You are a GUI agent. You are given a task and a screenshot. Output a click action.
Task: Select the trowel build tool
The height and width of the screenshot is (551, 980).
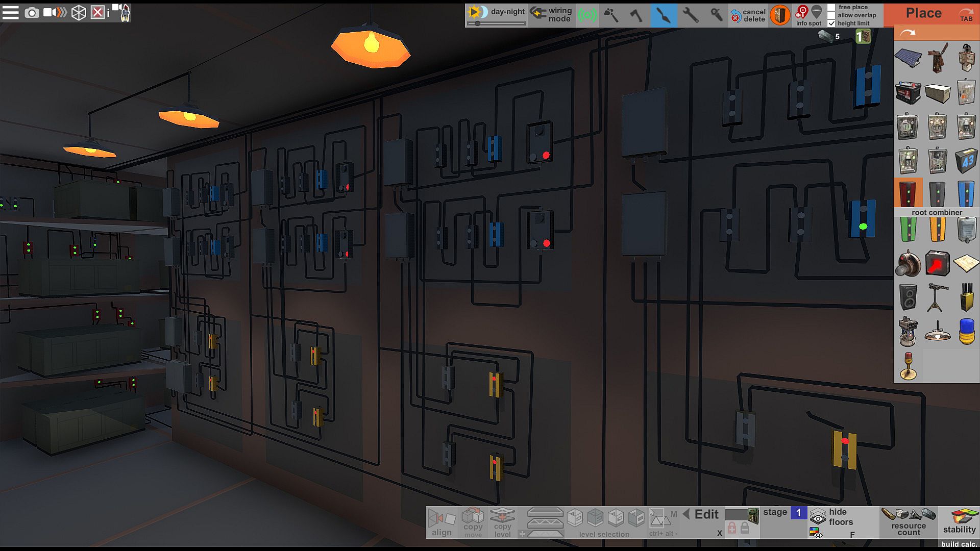click(664, 15)
